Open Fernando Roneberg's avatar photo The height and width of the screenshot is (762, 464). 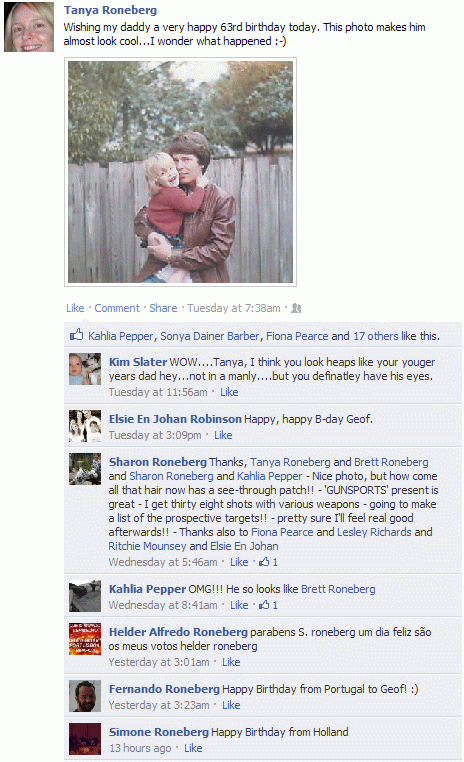85,696
